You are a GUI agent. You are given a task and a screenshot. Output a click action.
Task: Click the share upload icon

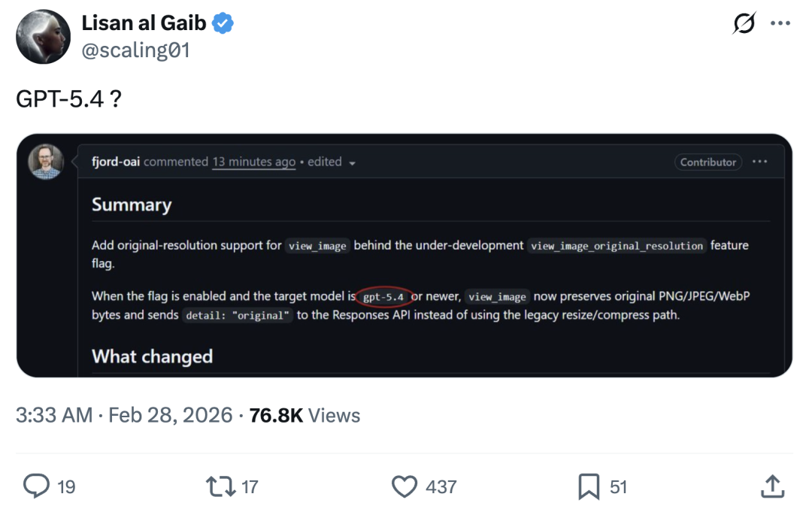772,486
